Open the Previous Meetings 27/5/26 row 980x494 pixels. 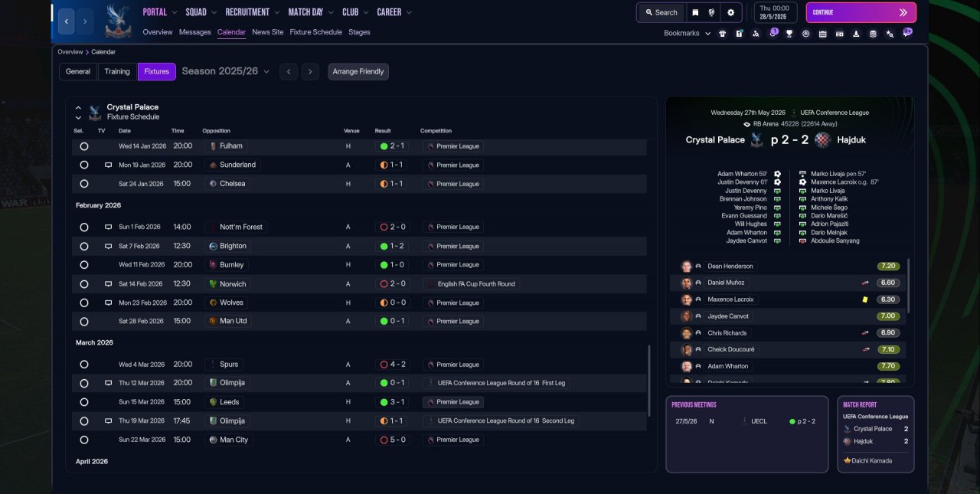click(746, 421)
